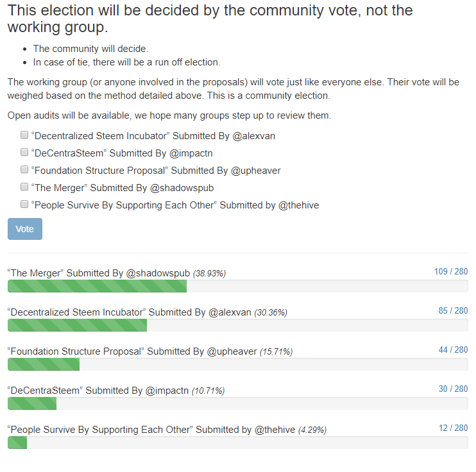Click the 30 / 280 vote count
Viewport: 476px width, 472px height.
(453, 389)
